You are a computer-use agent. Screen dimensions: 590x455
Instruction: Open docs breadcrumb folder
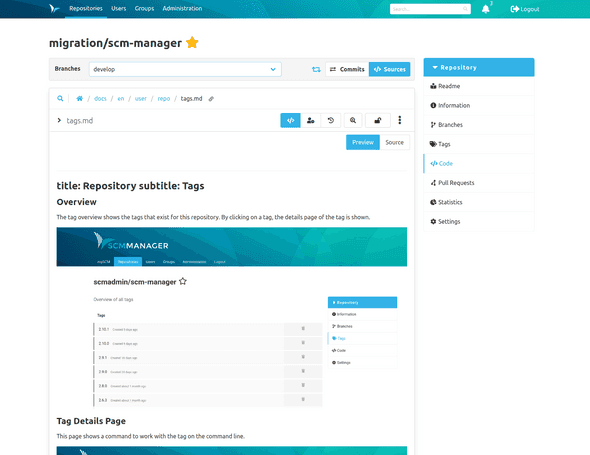pos(100,99)
